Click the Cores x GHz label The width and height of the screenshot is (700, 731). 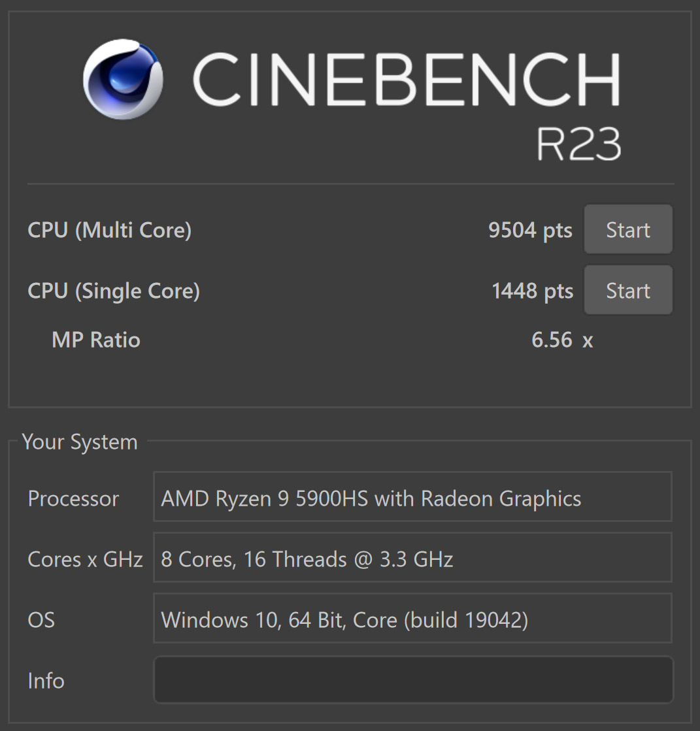[86, 559]
